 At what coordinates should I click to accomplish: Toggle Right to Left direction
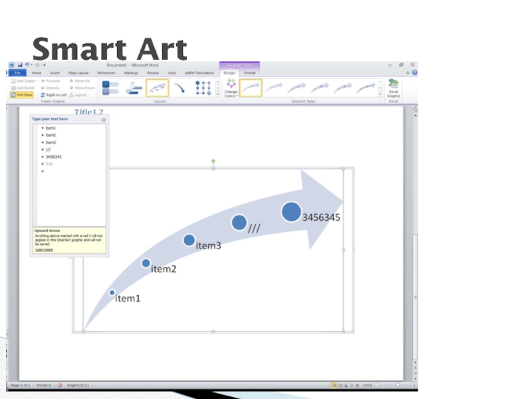point(53,95)
